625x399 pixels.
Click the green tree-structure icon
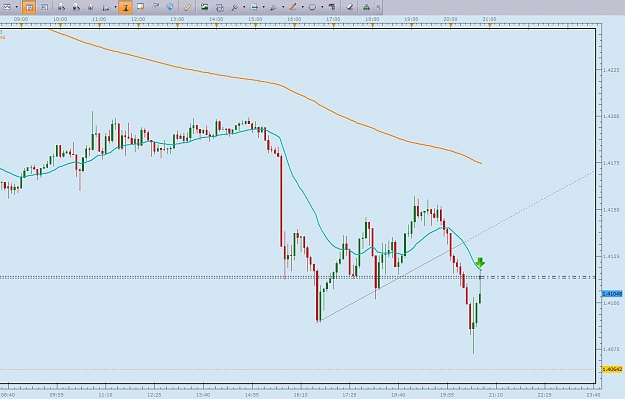click(x=366, y=7)
